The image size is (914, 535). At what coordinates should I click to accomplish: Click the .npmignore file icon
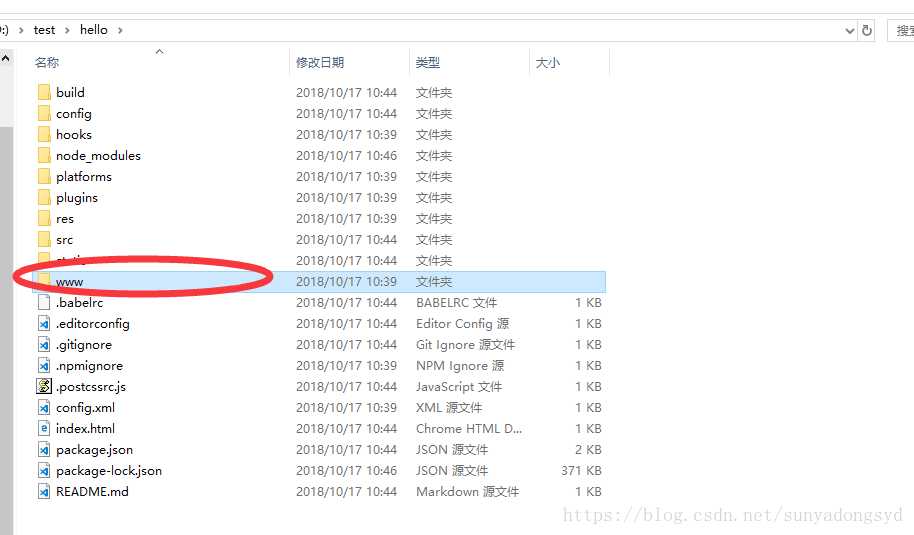[x=44, y=365]
